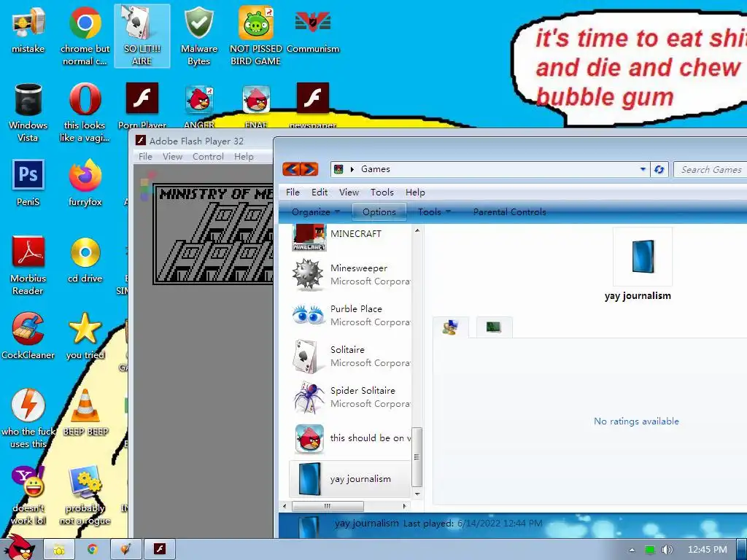Open the View menu in Games window
The height and width of the screenshot is (560, 747).
click(x=349, y=192)
